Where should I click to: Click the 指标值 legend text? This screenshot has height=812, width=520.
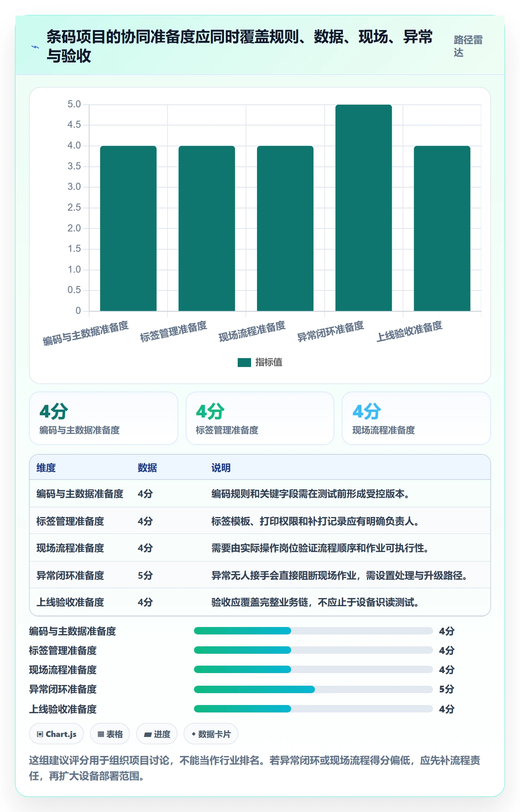click(269, 362)
